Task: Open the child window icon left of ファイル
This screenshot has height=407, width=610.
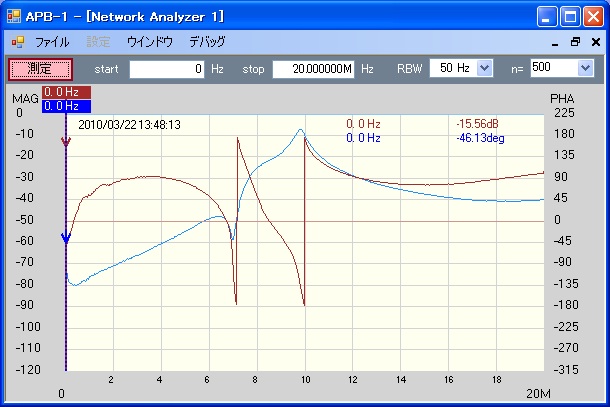Action: tap(17, 42)
